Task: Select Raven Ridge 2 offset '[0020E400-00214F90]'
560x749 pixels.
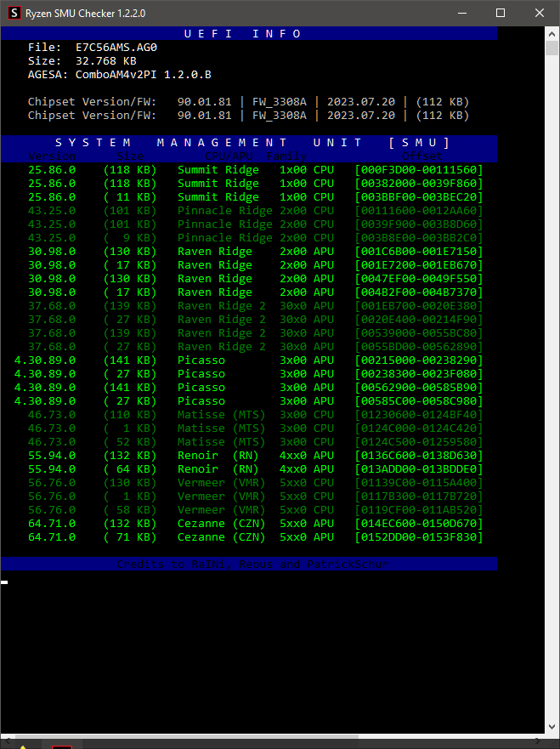Action: point(419,320)
